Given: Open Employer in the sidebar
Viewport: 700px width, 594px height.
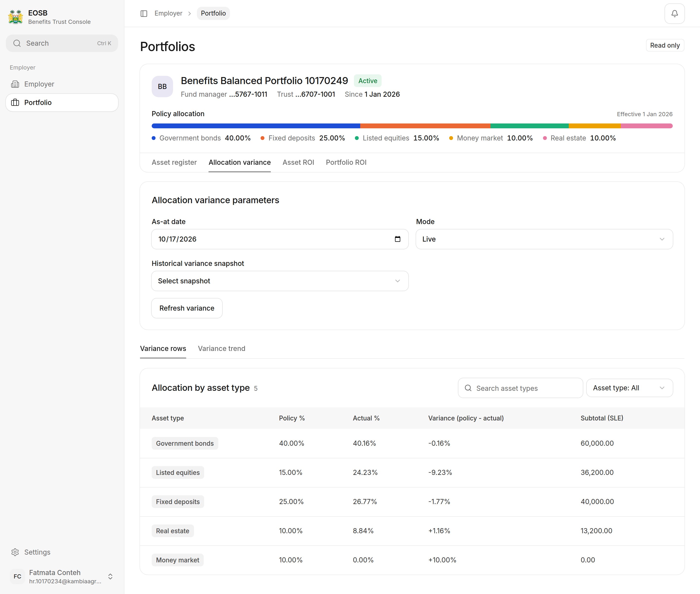Looking at the screenshot, I should (x=62, y=84).
